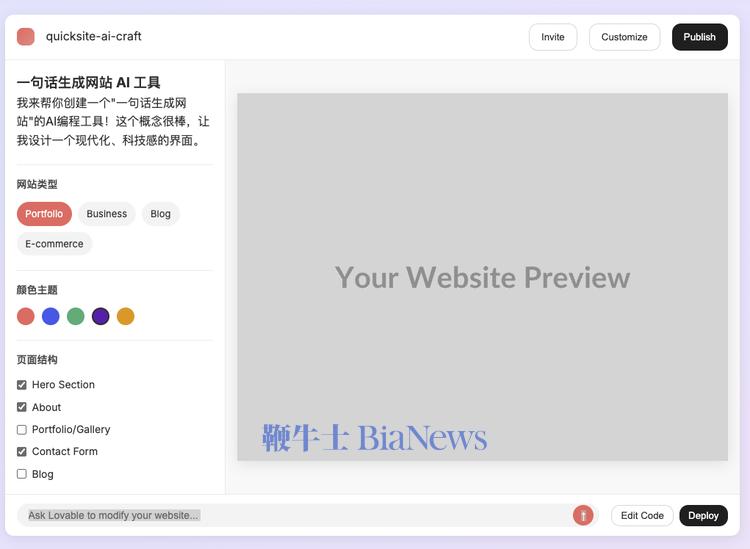Viewport: 750px width, 549px height.
Task: Open the Customize options
Action: point(624,37)
